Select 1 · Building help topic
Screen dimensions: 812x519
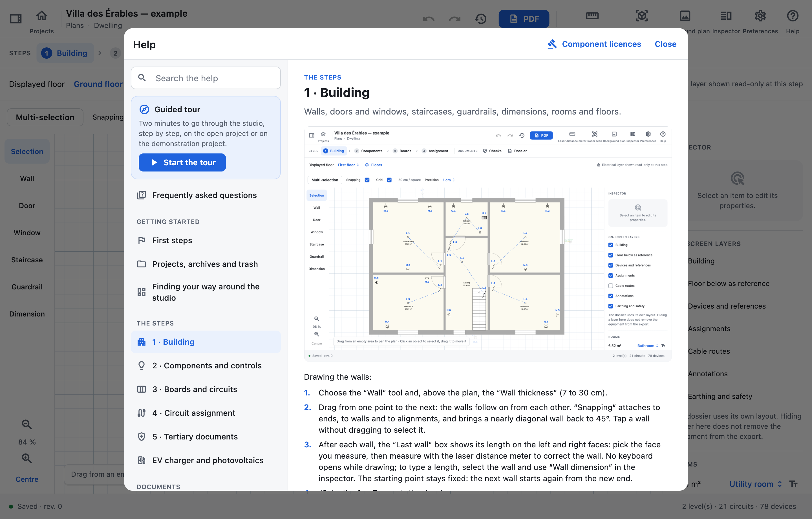[x=206, y=342]
